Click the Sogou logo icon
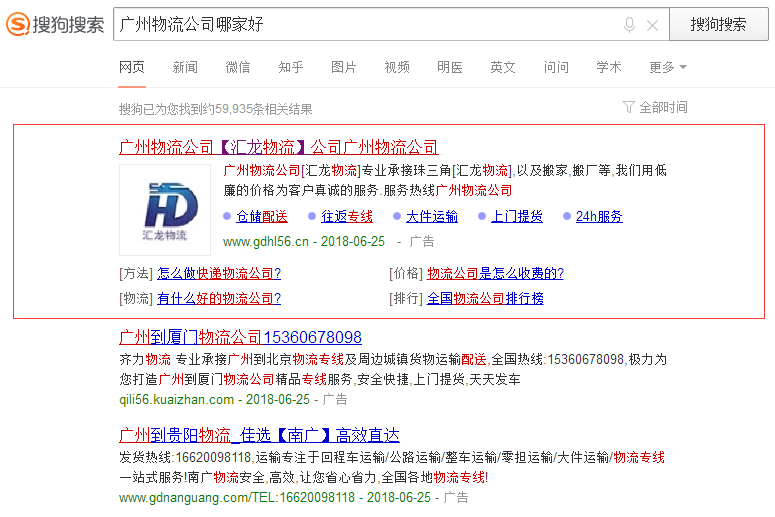This screenshot has height=517, width=775. [18, 24]
